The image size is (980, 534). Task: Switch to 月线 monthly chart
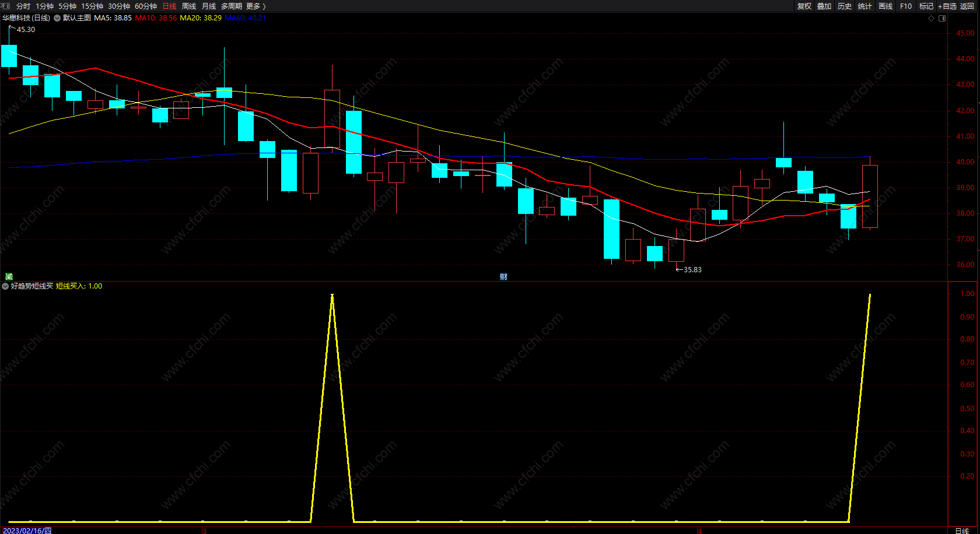point(209,6)
